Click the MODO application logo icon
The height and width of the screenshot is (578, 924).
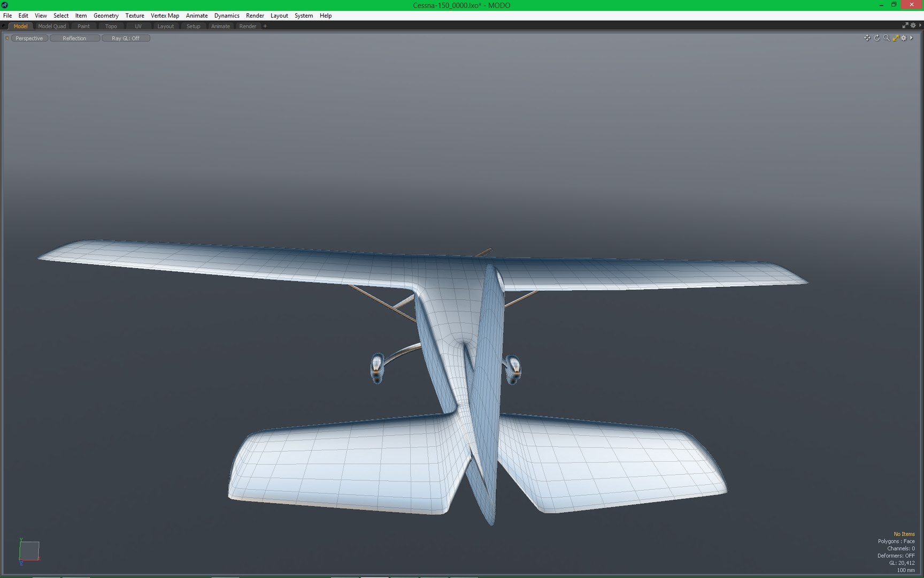5,5
